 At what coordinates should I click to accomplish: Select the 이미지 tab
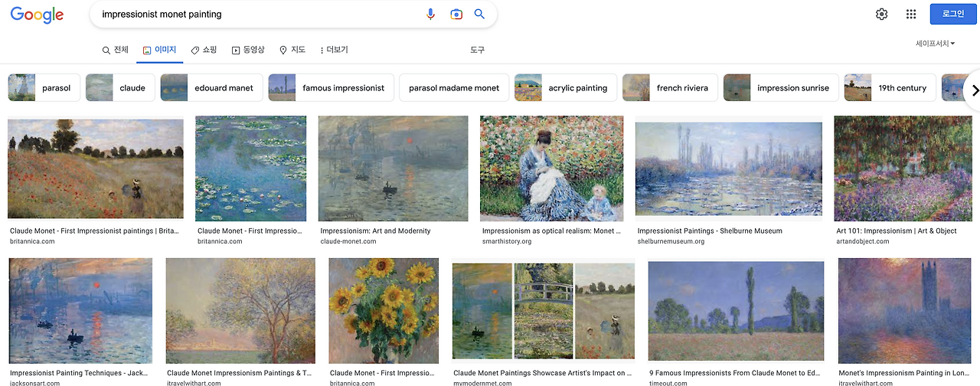[159, 50]
